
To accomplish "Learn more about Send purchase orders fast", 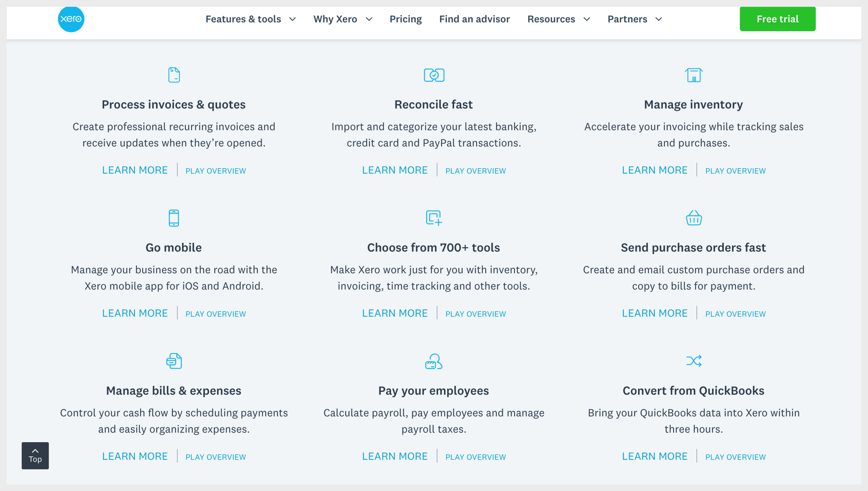I will click(654, 313).
